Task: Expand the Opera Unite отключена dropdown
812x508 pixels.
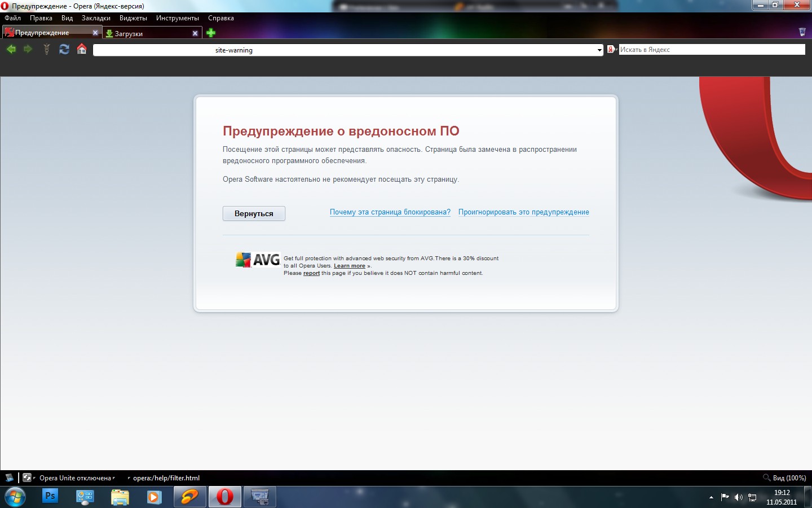Action: point(76,478)
